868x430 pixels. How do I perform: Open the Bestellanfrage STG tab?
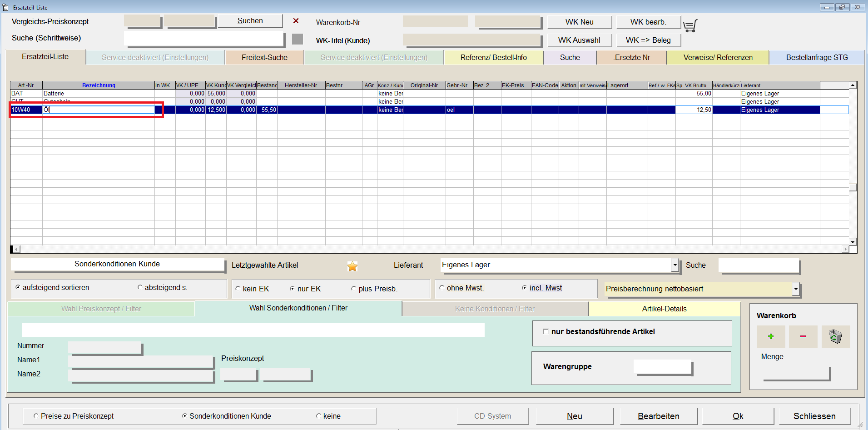pos(817,58)
